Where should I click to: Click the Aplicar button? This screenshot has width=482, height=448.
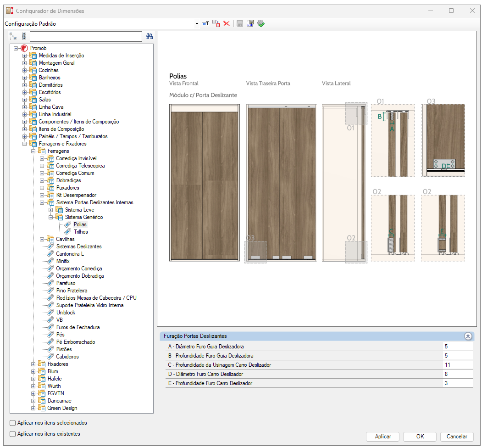382,437
